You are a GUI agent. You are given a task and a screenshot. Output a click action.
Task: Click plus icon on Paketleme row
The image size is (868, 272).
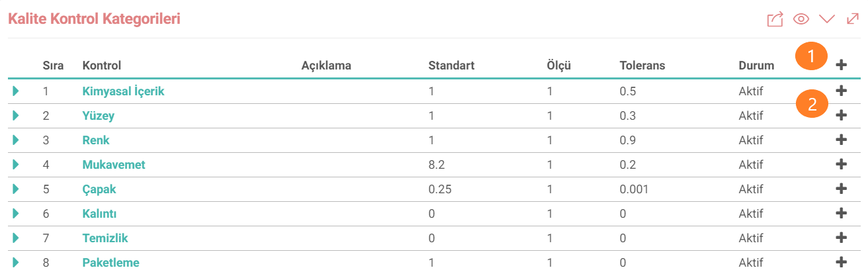(841, 262)
